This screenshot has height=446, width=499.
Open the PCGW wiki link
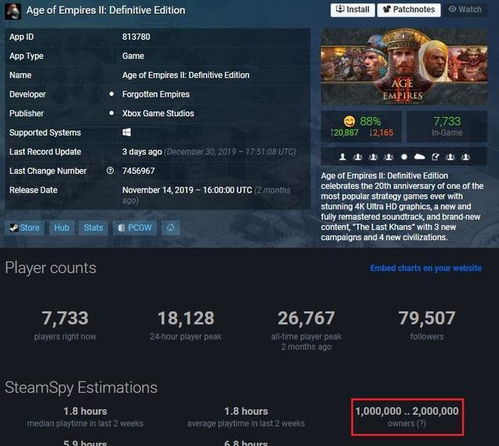[x=135, y=228]
